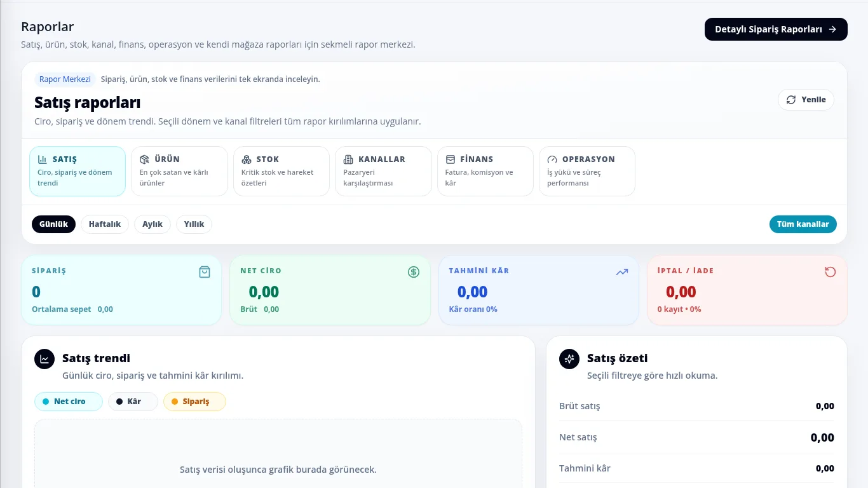868x488 pixels.
Task: Click the return arrow icon on İptal / İade card
Action: click(831, 272)
